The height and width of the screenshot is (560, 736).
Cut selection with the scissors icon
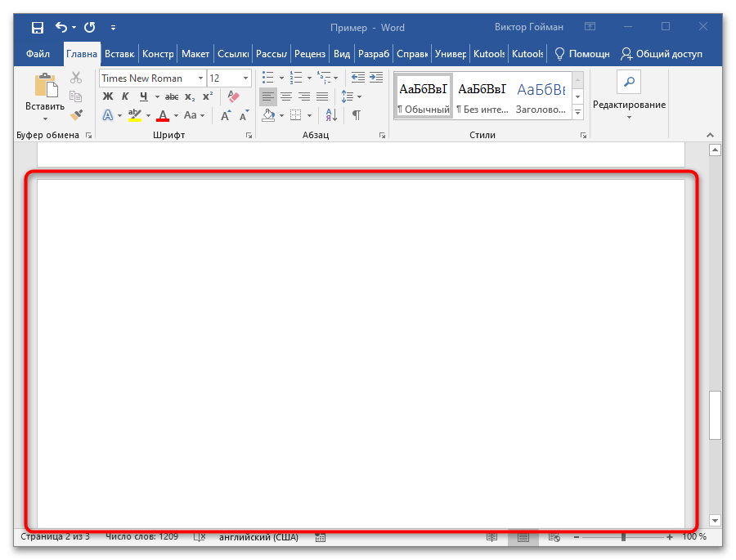pos(76,78)
